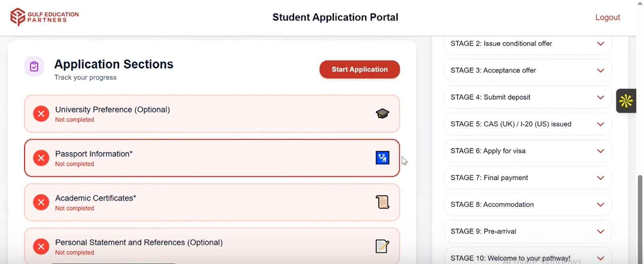Click the Logout link
The height and width of the screenshot is (264, 644).
[x=607, y=17]
